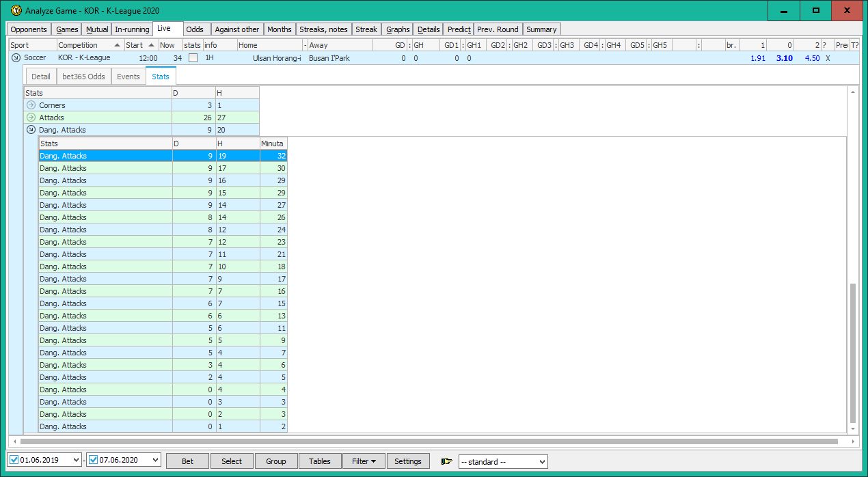Click sort arrow on Competition column
868x477 pixels.
click(x=118, y=45)
